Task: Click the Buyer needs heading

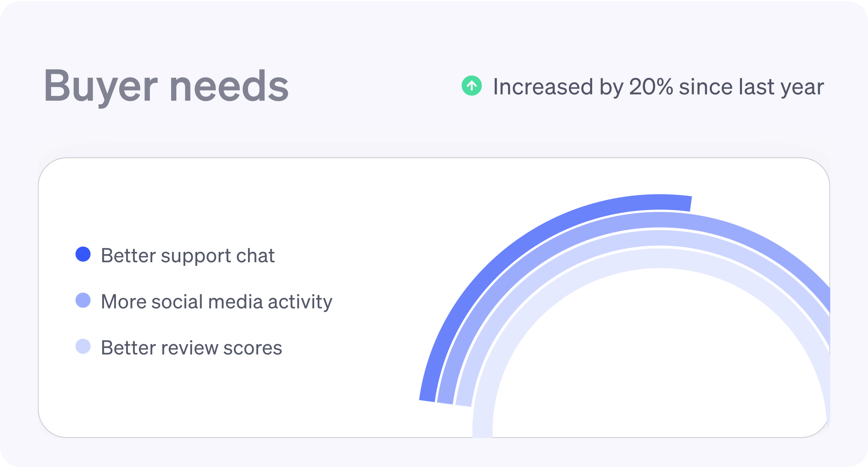Action: (x=166, y=86)
